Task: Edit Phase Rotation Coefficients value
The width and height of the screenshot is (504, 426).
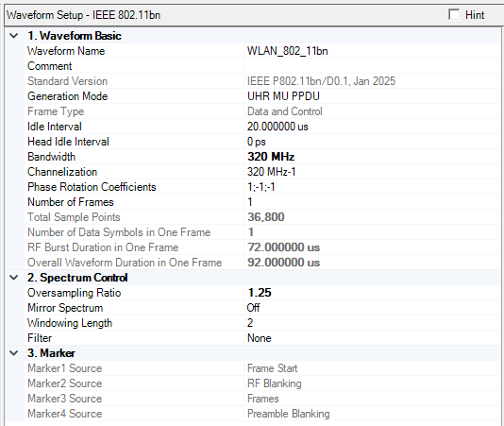Action: coord(372,187)
